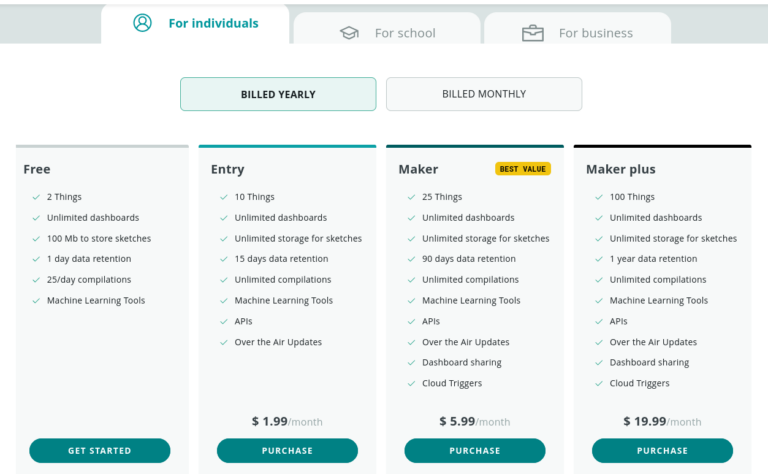This screenshot has height=474, width=768.
Task: Click checkmark beside Maker's Cloud Triggers
Action: (411, 383)
